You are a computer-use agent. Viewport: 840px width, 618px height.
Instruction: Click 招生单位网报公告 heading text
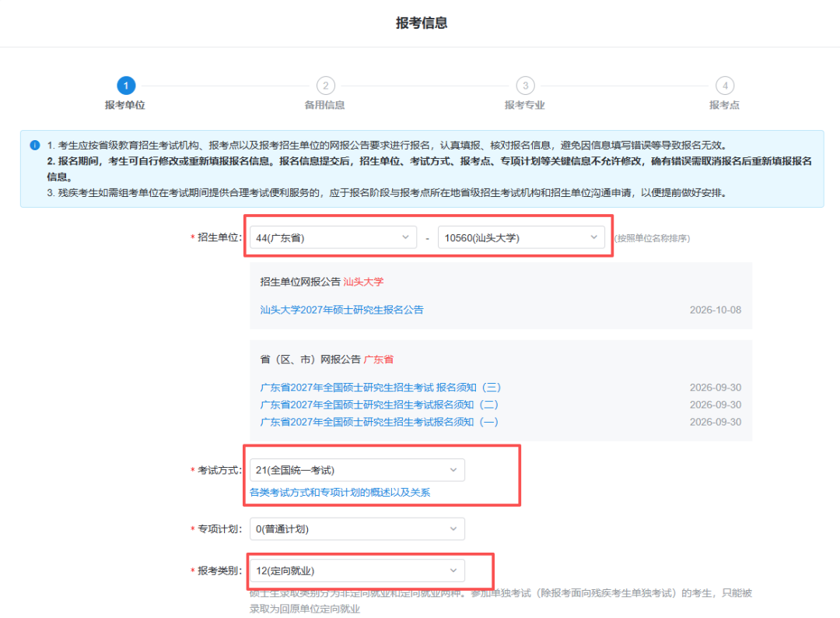pos(300,282)
